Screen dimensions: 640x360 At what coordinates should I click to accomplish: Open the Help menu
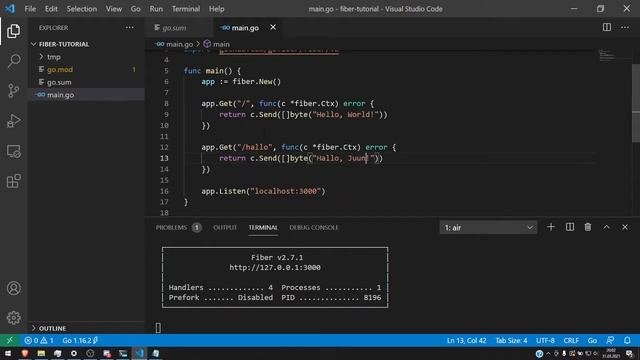click(217, 9)
